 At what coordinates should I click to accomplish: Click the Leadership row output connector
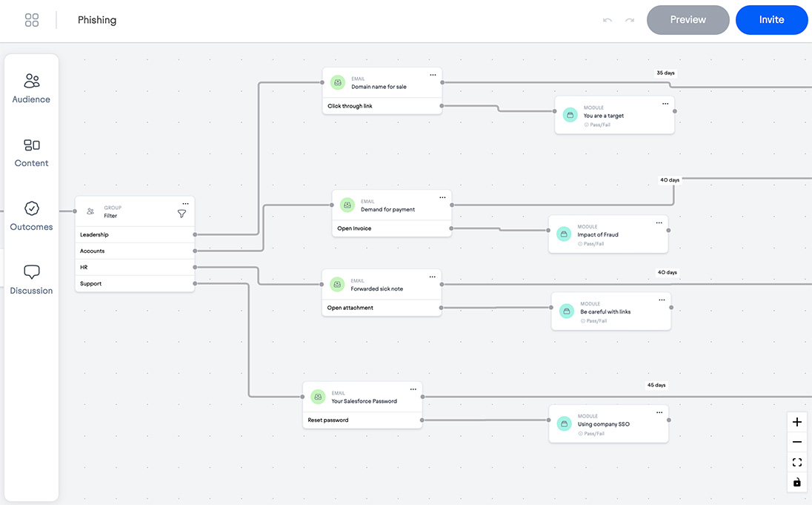point(195,234)
